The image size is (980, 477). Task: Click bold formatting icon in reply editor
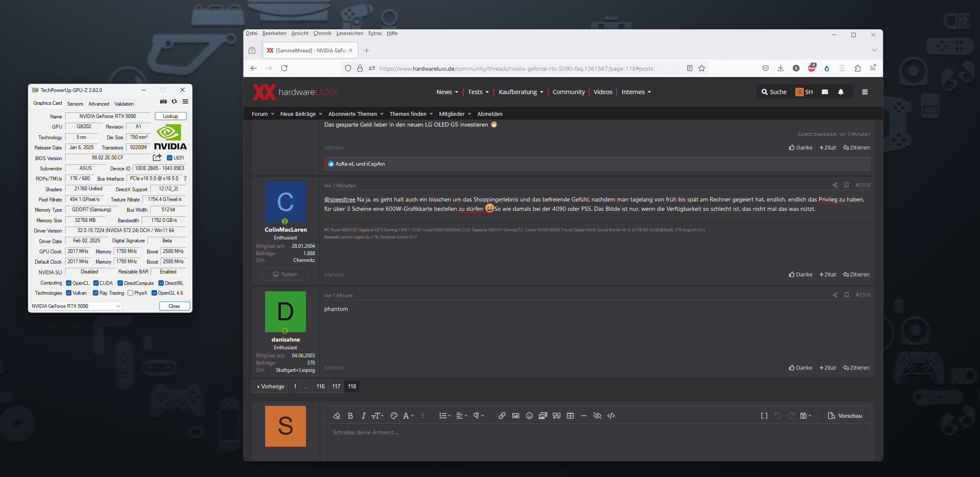tap(350, 416)
